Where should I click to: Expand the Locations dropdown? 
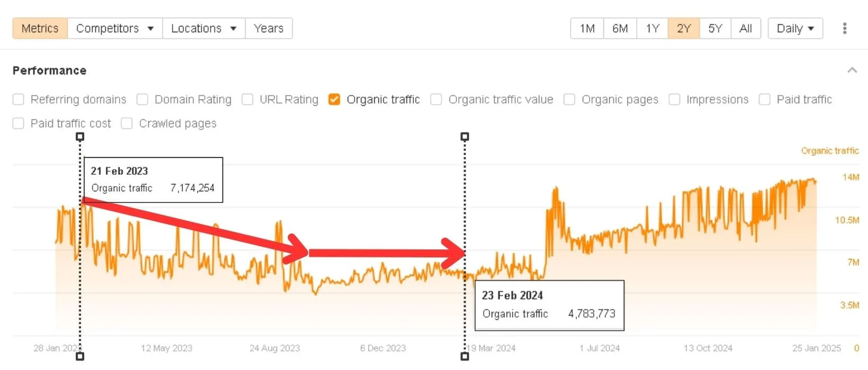click(x=203, y=29)
